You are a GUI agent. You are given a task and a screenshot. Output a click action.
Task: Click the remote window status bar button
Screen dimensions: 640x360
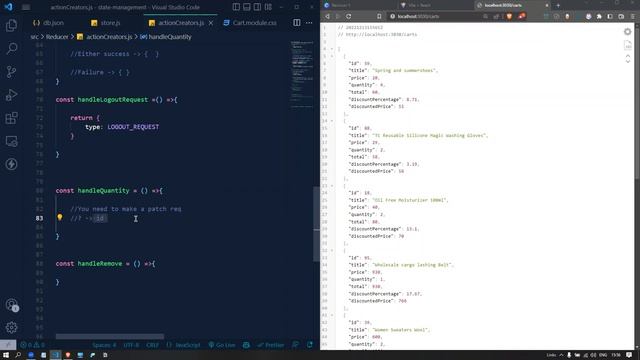point(8,345)
